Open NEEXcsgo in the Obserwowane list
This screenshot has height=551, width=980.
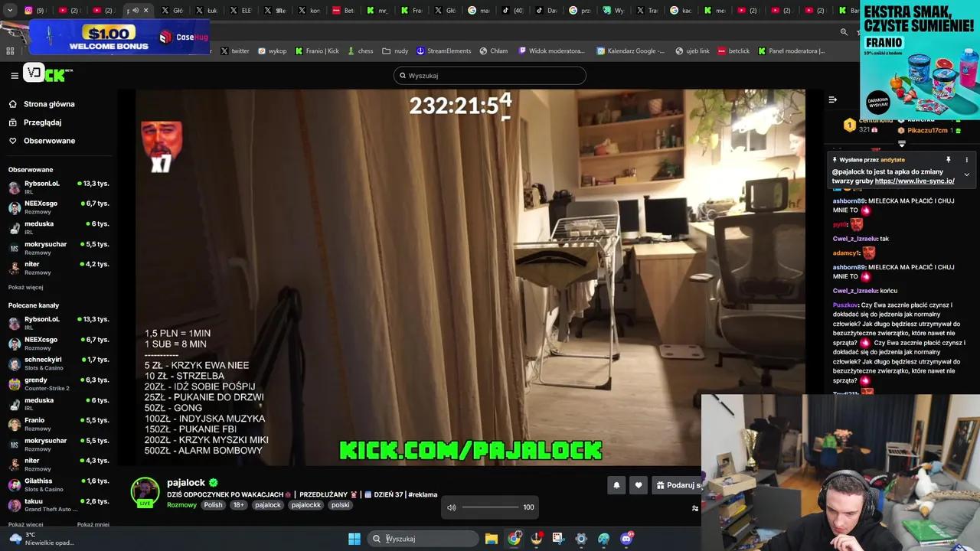pyautogui.click(x=58, y=207)
